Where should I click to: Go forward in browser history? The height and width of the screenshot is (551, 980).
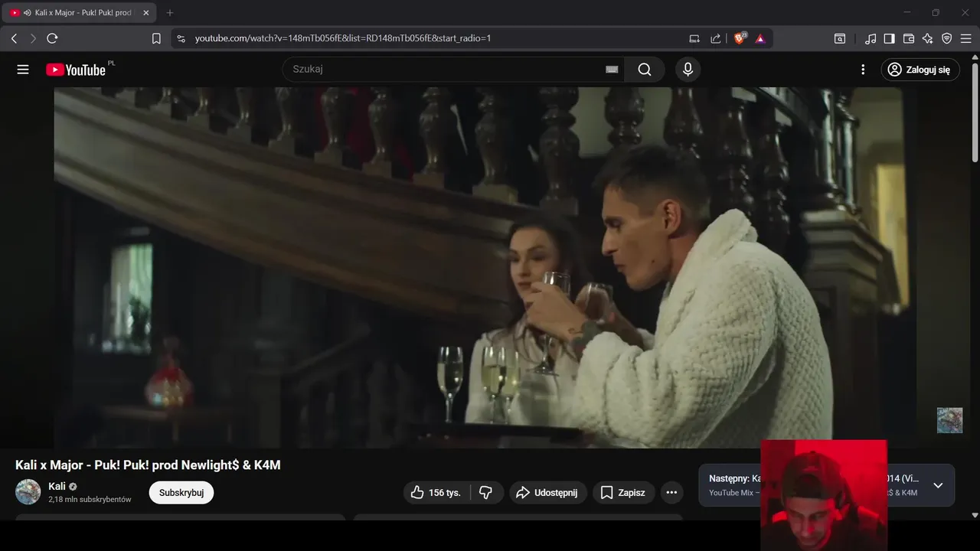[x=33, y=38]
